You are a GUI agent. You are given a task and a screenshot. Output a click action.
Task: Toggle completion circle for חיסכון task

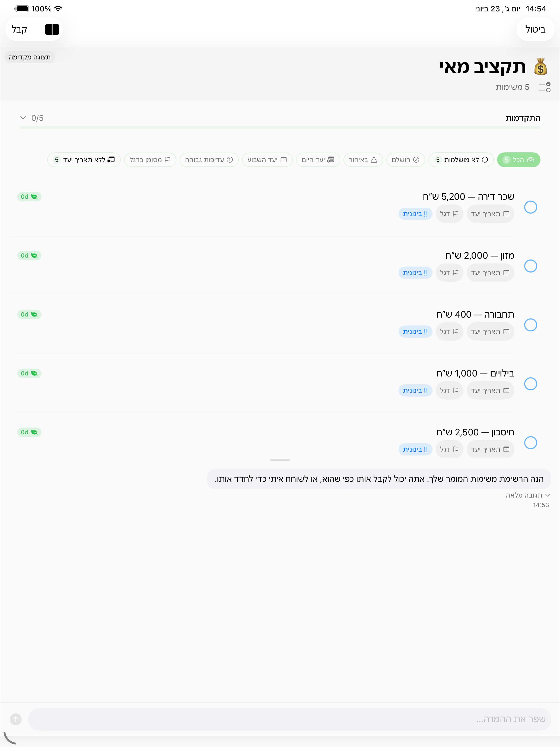[x=531, y=442]
